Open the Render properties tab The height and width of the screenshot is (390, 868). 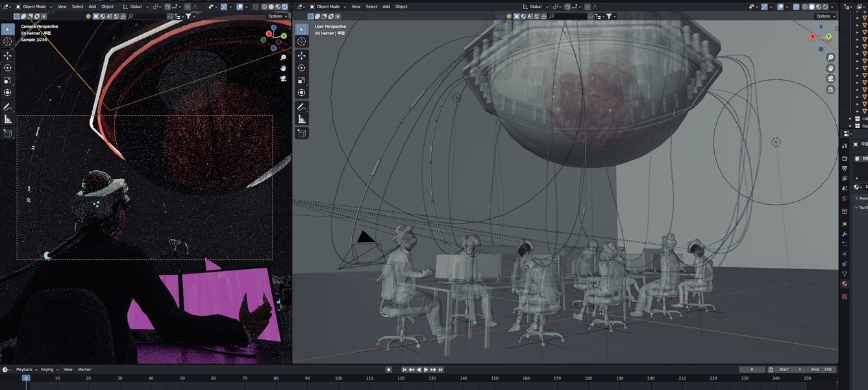[845, 158]
